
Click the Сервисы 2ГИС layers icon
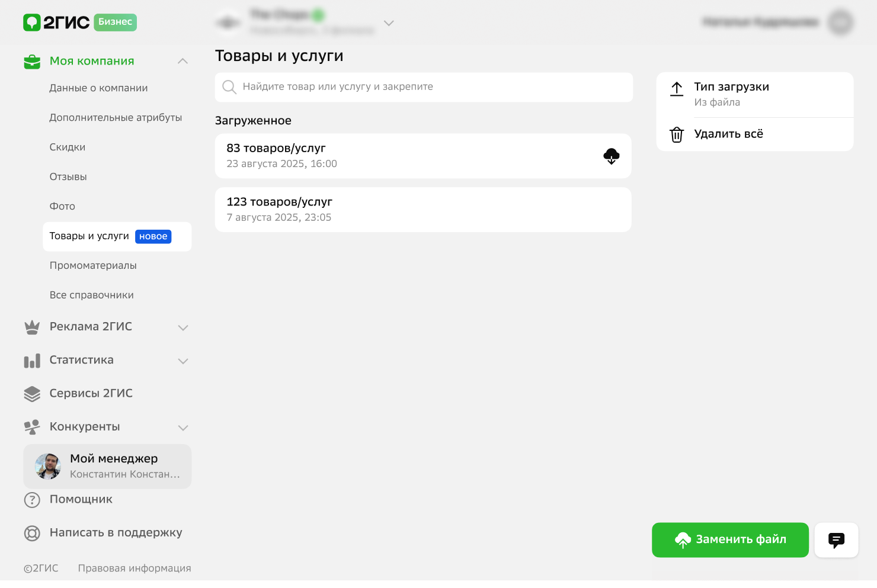(x=32, y=394)
